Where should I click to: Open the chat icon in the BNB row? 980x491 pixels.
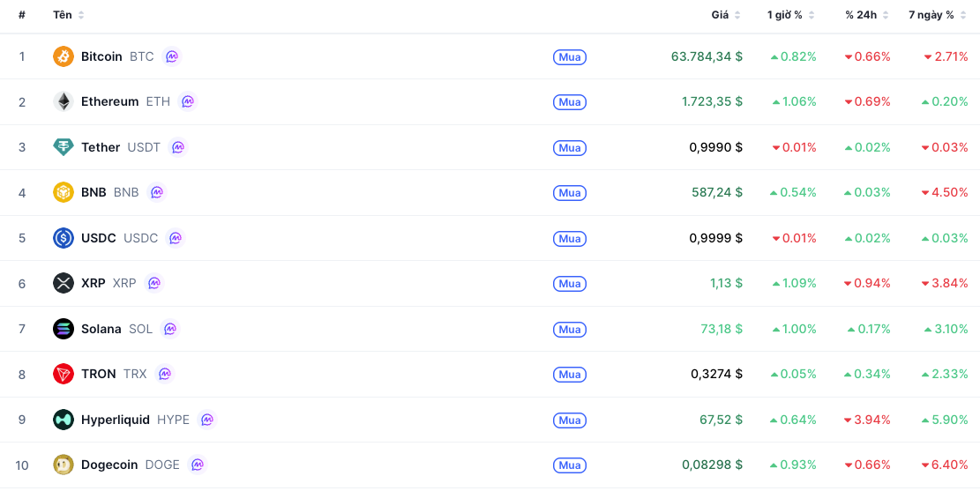[x=157, y=192]
